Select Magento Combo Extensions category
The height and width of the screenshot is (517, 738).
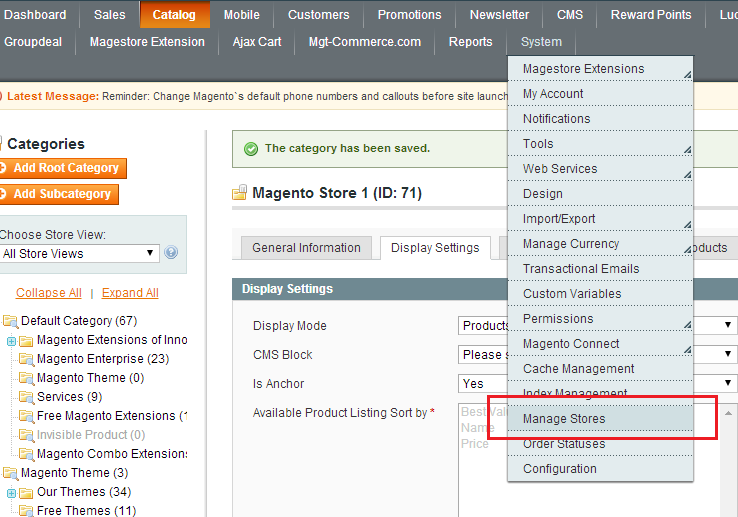112,454
